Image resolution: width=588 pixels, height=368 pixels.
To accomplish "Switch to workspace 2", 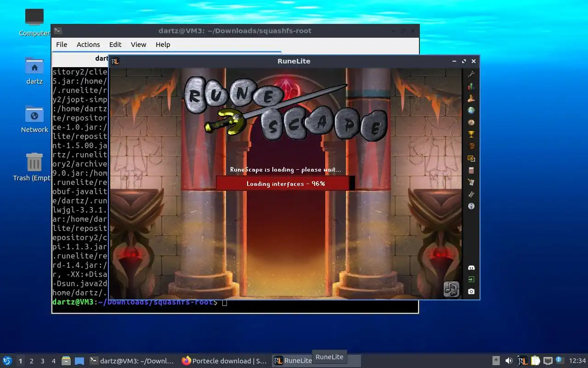I will pyautogui.click(x=31, y=361).
